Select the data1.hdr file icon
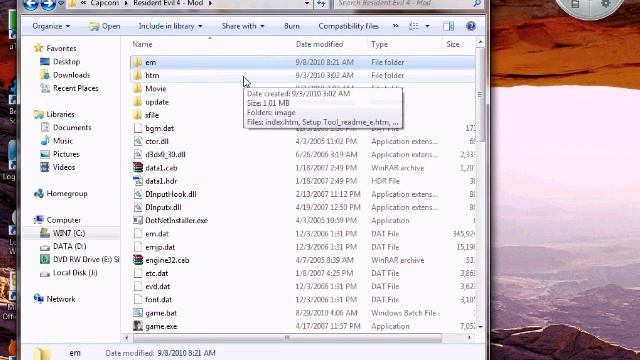Image resolution: width=640 pixels, height=360 pixels. [138, 181]
